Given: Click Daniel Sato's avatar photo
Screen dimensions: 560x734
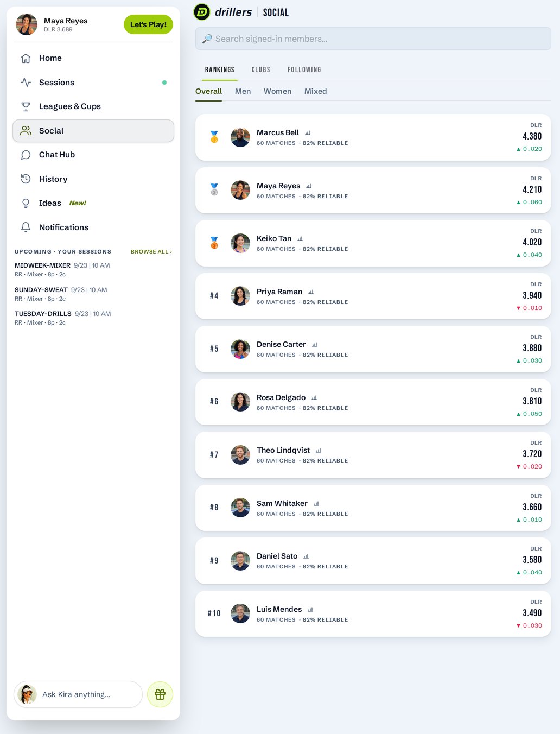Looking at the screenshot, I should click(x=240, y=561).
